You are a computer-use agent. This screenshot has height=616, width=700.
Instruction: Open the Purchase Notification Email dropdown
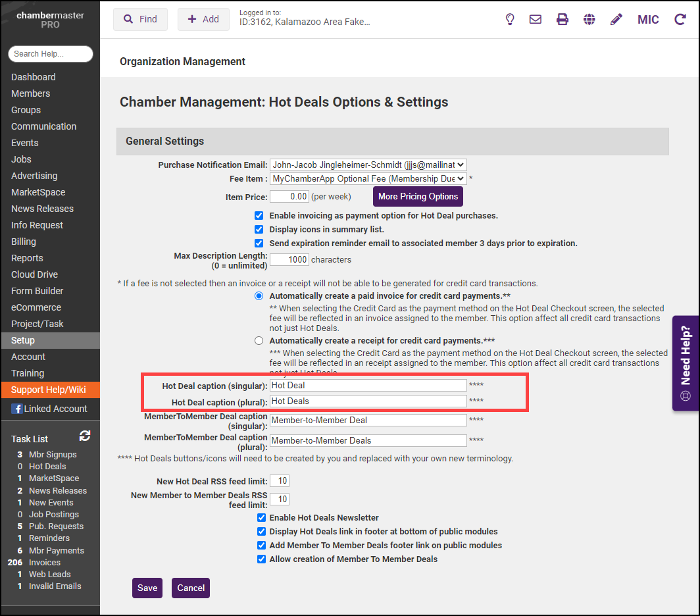[x=368, y=165]
